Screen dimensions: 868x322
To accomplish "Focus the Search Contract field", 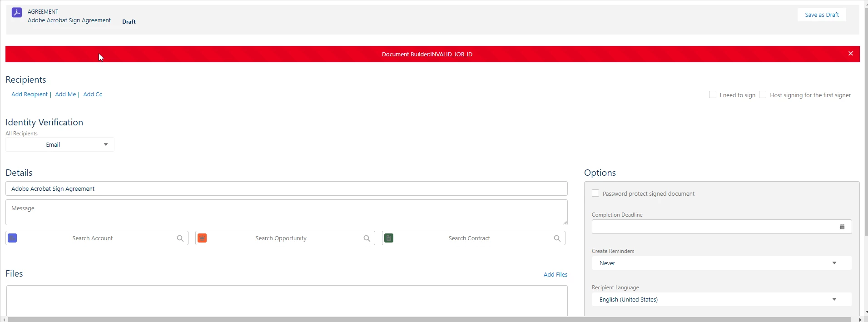I will tap(474, 238).
